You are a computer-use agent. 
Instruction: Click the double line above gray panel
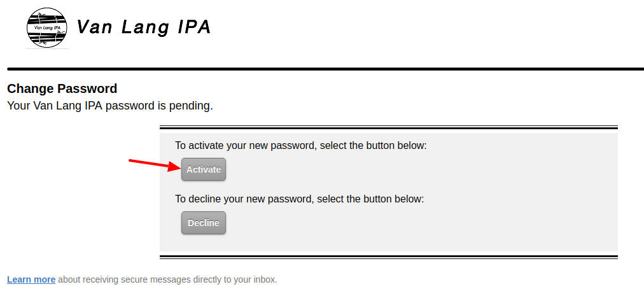(389, 127)
